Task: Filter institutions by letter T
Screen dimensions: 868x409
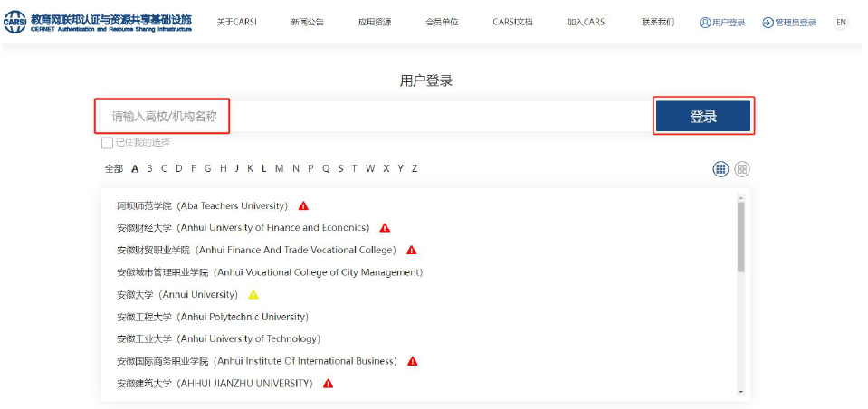Action: pyautogui.click(x=354, y=169)
